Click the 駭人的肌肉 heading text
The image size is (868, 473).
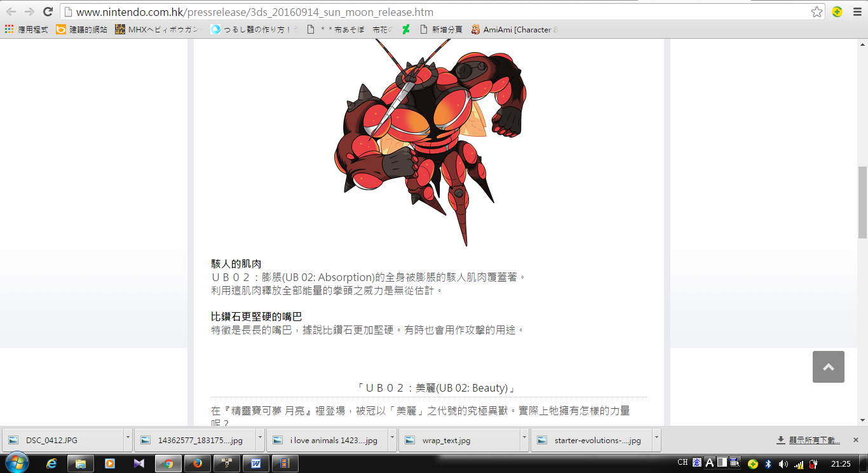click(236, 264)
